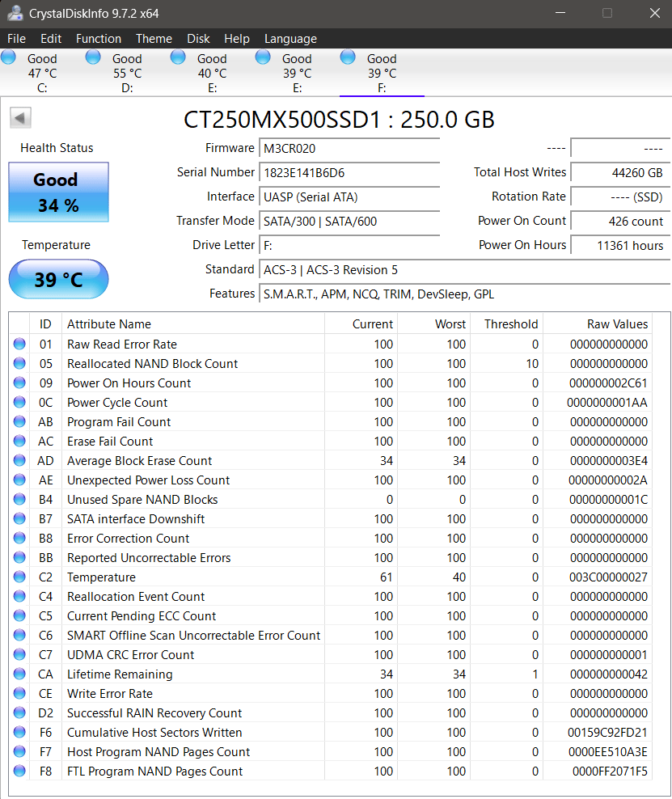This screenshot has width=672, height=799.
Task: Open the Help menu
Action: 237,39
